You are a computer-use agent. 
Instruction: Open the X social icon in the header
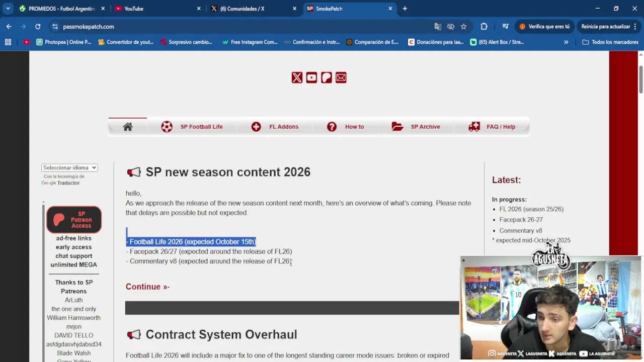click(x=297, y=77)
